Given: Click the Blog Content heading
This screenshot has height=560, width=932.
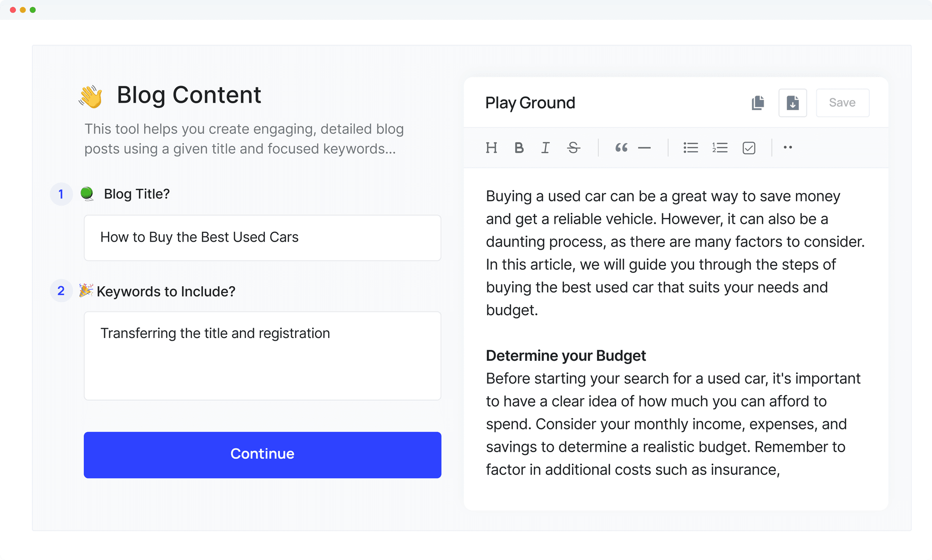Looking at the screenshot, I should pyautogui.click(x=188, y=95).
